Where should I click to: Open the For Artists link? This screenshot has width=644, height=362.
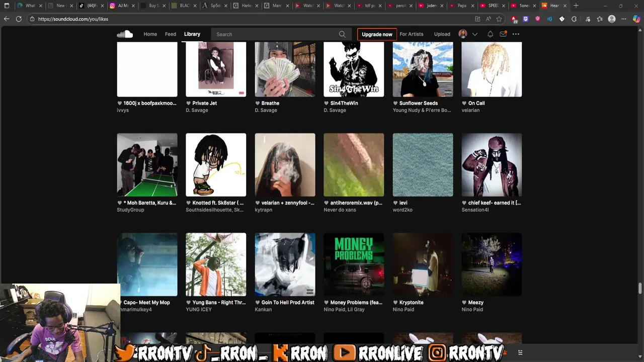click(x=412, y=34)
